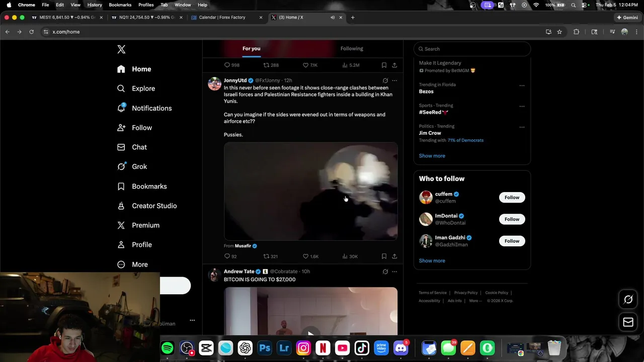Image resolution: width=644 pixels, height=362 pixels.
Task: Open the X logo home icon
Action: 121,49
